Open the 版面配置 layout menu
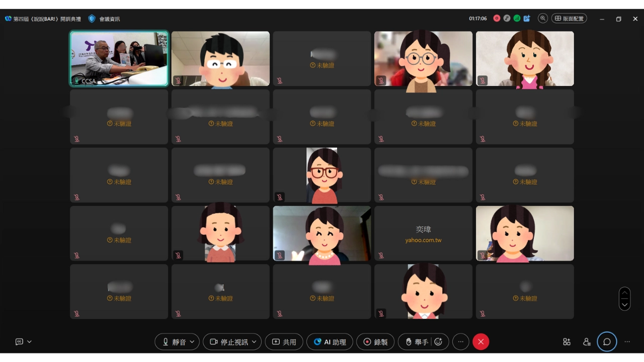 (x=569, y=19)
